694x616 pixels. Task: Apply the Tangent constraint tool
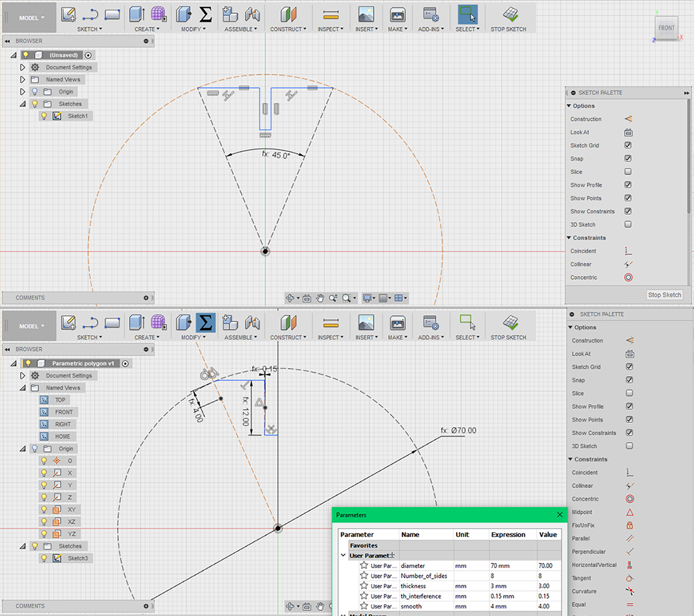coord(629,578)
